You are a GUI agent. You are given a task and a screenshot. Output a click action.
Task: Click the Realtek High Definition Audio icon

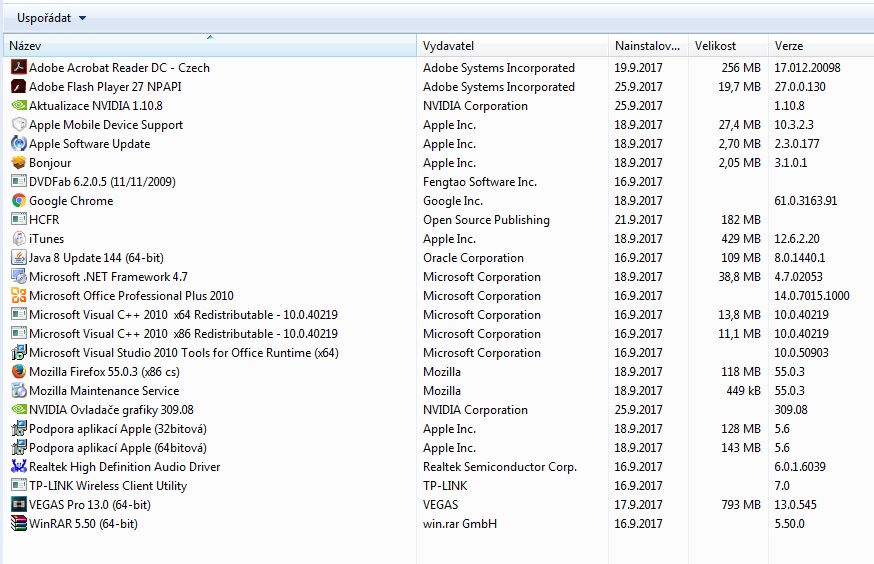click(19, 466)
